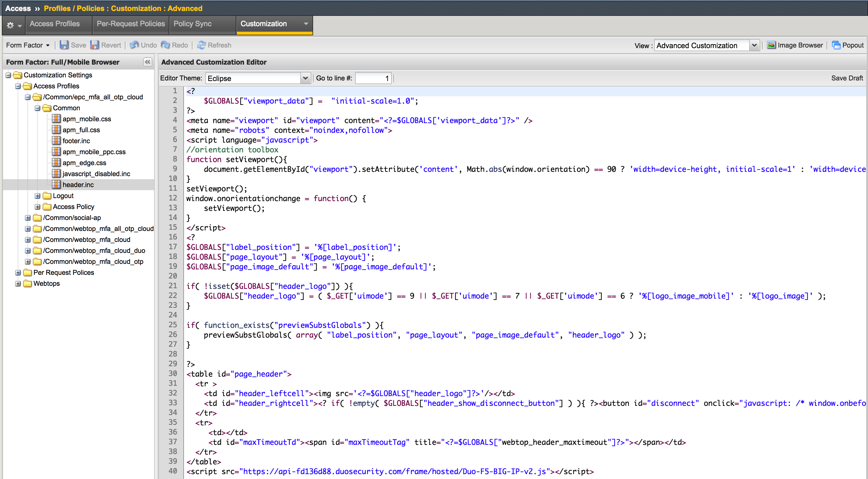Collapse the /Common/epc_mfa_all_otp_cloud node
The image size is (868, 479).
pos(28,98)
